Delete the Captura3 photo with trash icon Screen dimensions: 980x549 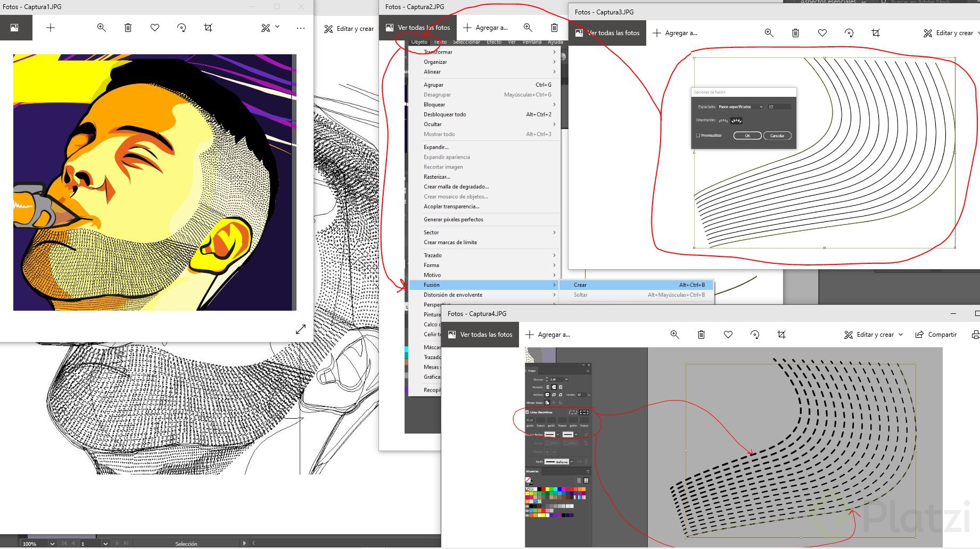click(x=795, y=33)
